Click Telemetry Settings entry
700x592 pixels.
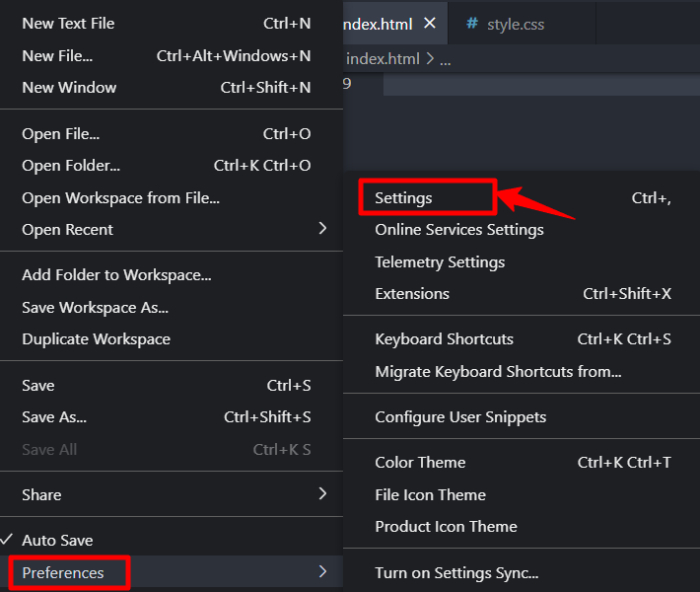click(x=440, y=262)
